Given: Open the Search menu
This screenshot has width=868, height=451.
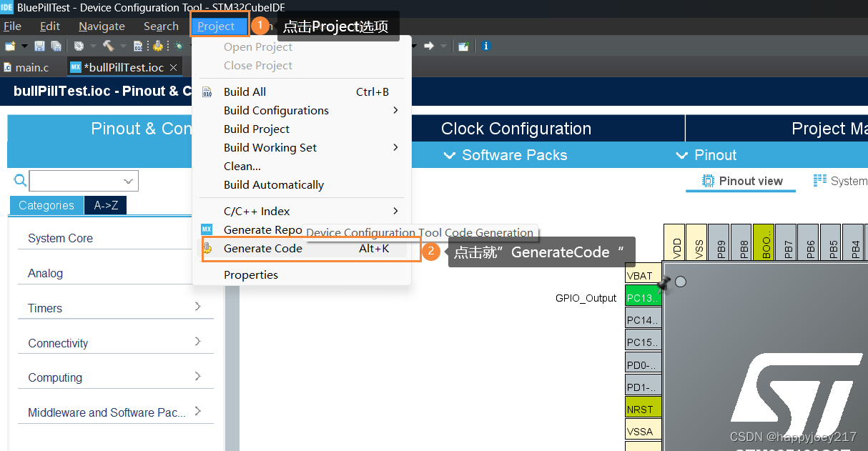Looking at the screenshot, I should [161, 26].
